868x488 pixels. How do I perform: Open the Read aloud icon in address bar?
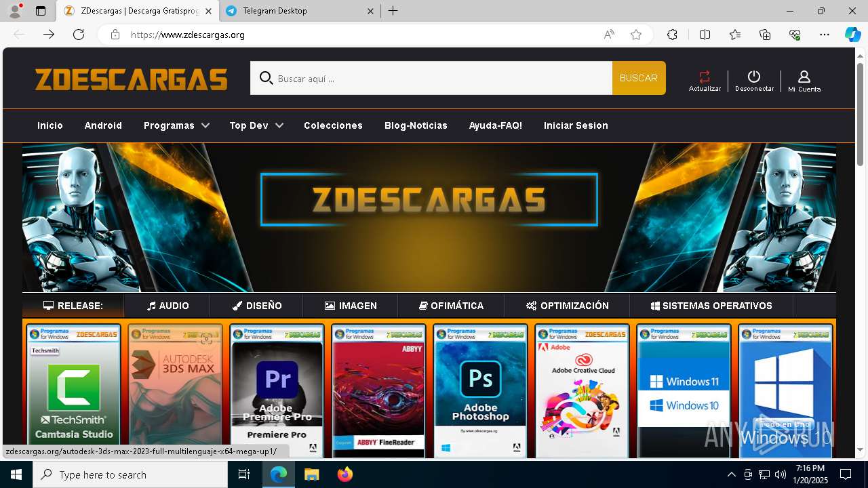click(609, 35)
